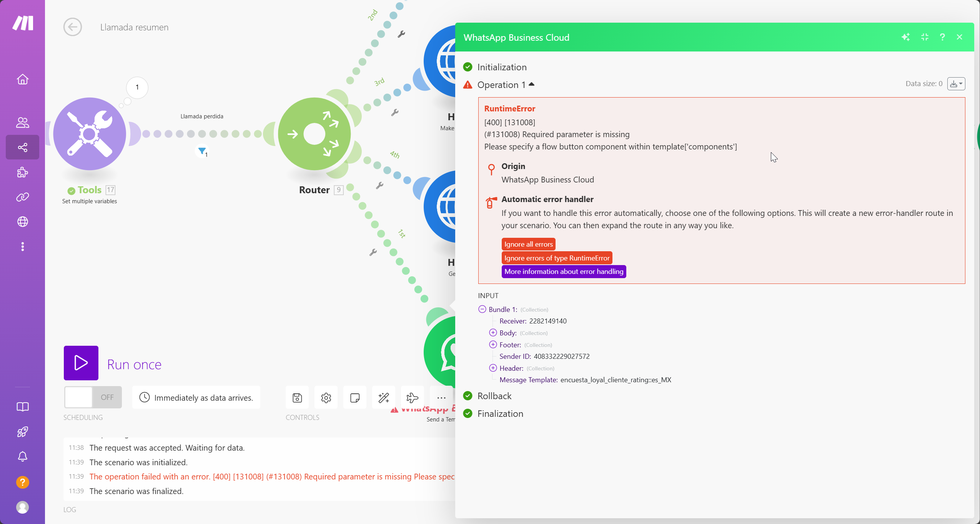Click the download/export icon next to Data size
The width and height of the screenshot is (980, 524).
click(955, 83)
